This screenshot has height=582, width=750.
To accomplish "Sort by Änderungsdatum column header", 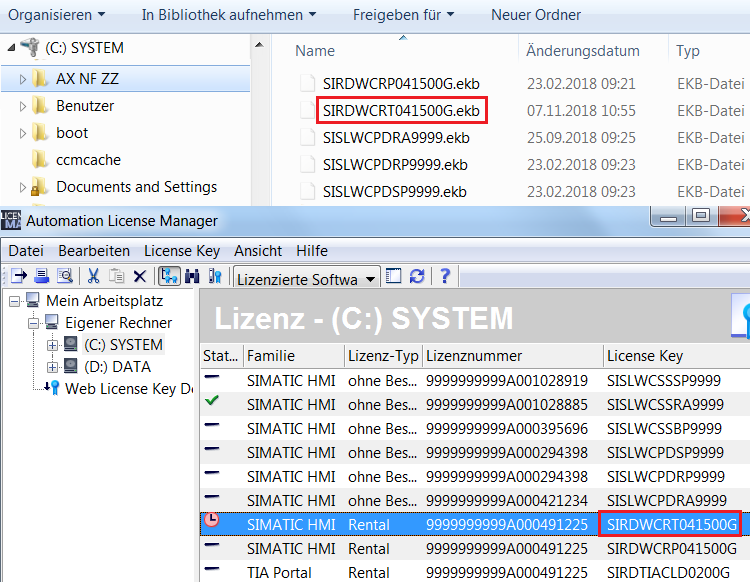I will point(593,50).
